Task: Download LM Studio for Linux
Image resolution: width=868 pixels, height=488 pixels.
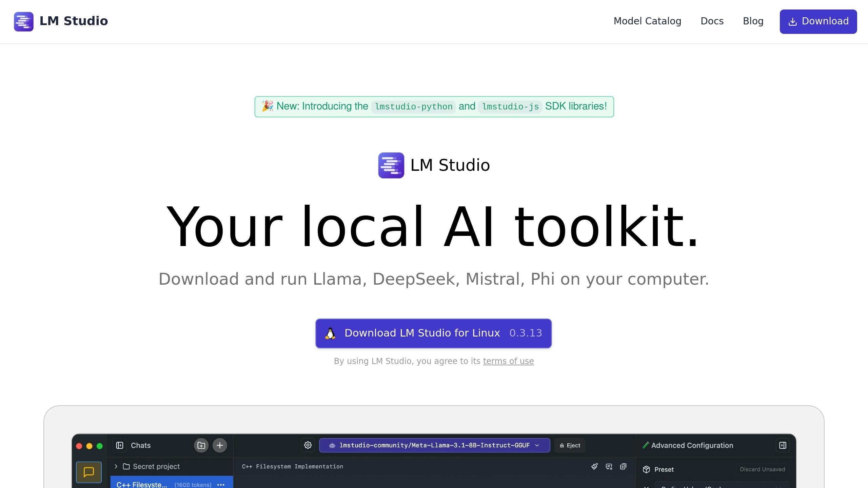Action: [433, 333]
